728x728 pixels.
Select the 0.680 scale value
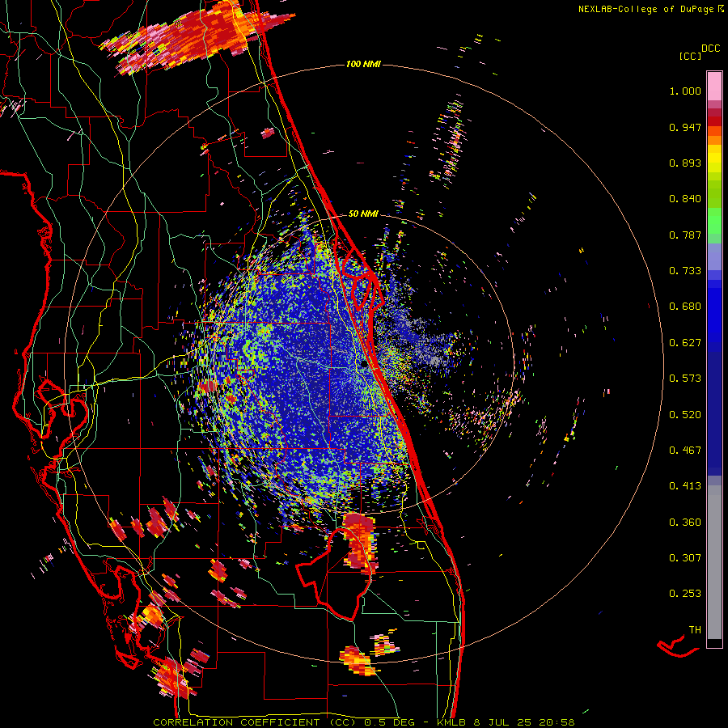pos(685,307)
